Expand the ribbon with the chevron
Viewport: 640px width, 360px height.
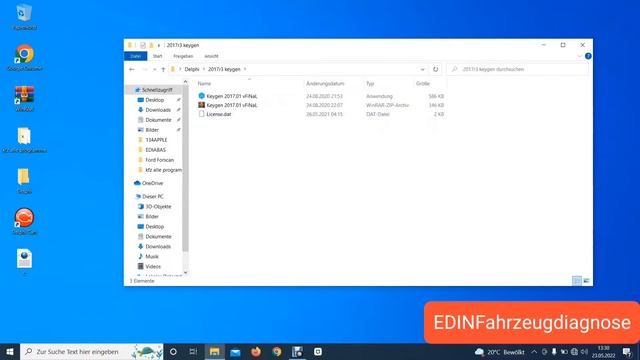click(580, 56)
